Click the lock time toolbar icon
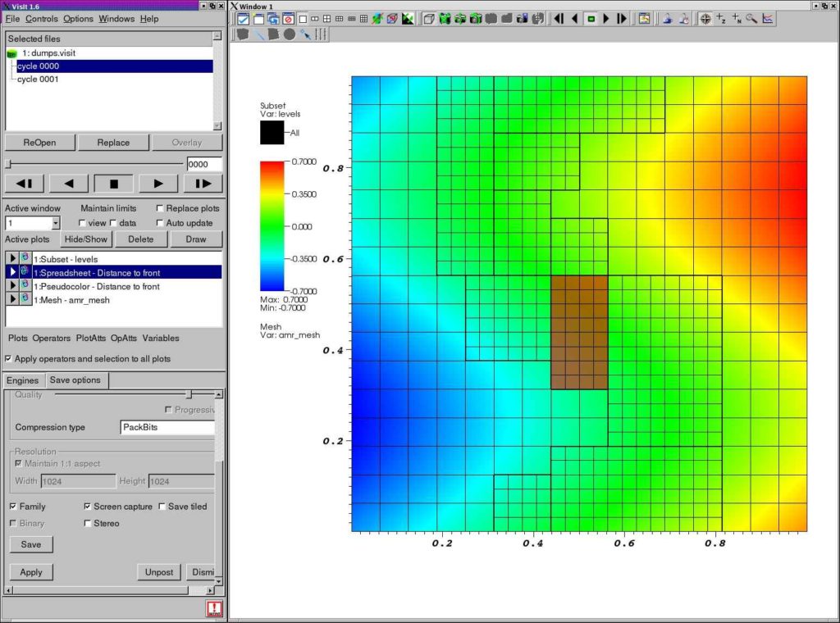Image resolution: width=840 pixels, height=623 pixels. (x=682, y=20)
